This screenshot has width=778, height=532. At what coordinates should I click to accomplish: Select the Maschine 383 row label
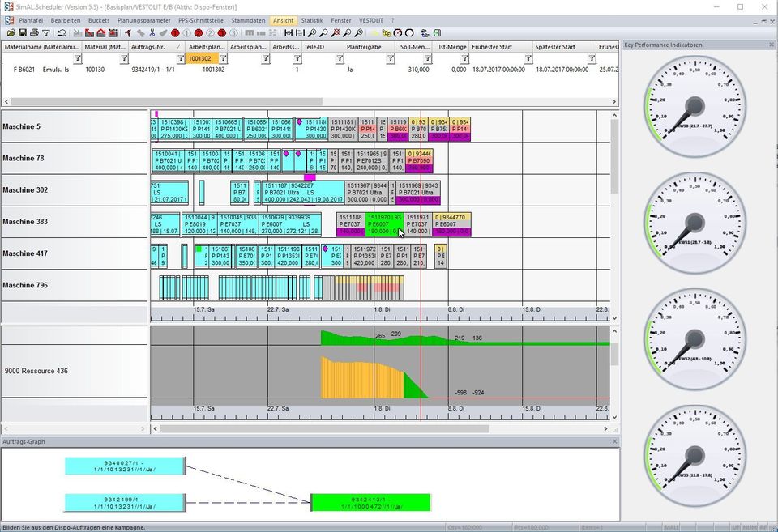coord(25,222)
